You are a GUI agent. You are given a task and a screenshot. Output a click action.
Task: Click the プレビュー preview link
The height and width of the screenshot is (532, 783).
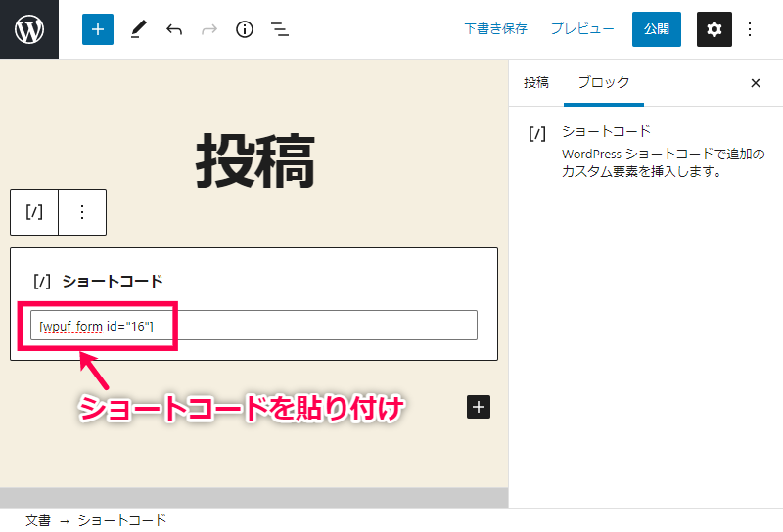582,29
